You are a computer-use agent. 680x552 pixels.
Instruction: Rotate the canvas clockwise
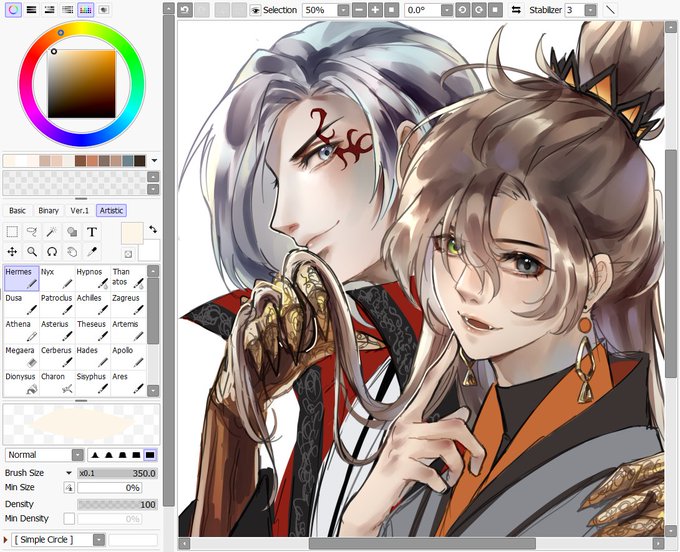click(x=479, y=10)
